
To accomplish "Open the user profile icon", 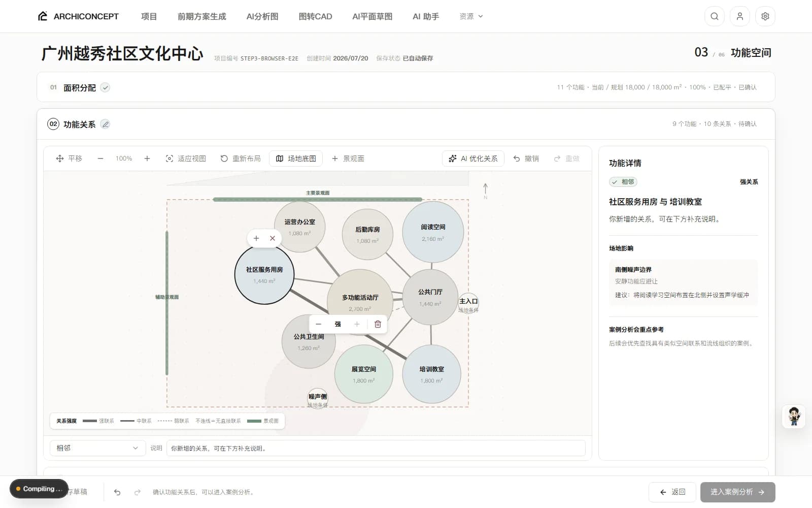I will coord(739,16).
